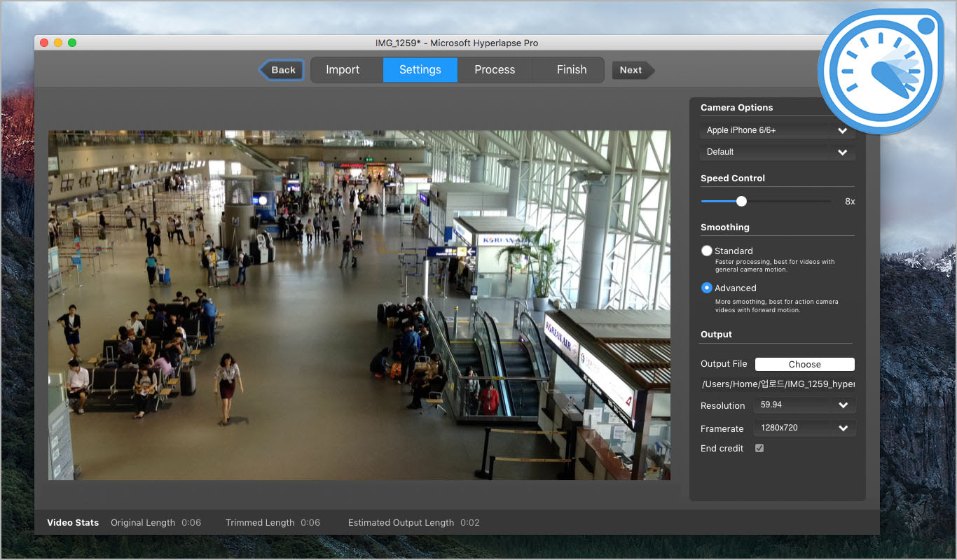Click the Next arrow button
Image resolution: width=957 pixels, height=560 pixels.
pyautogui.click(x=633, y=70)
